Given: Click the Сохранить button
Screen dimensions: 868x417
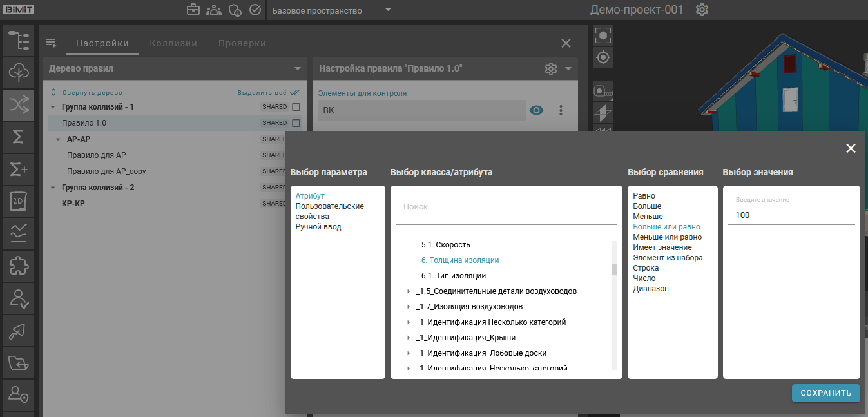Looking at the screenshot, I should (x=825, y=393).
